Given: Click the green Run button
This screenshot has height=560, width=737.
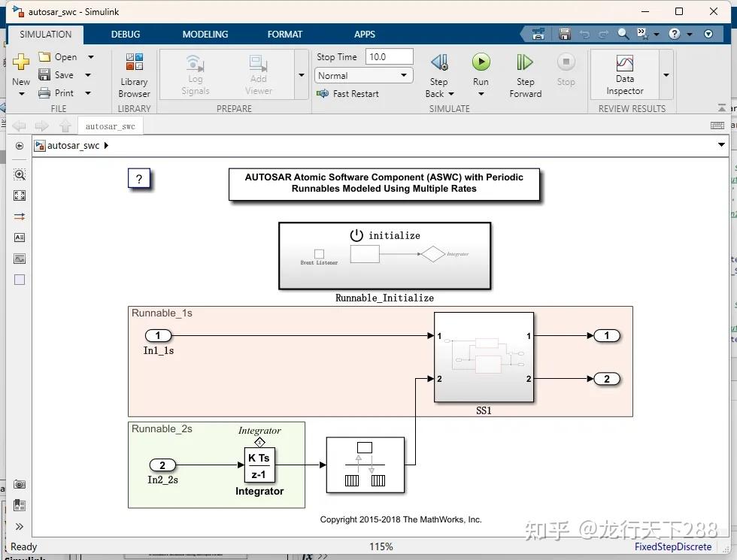Looking at the screenshot, I should coord(481,62).
